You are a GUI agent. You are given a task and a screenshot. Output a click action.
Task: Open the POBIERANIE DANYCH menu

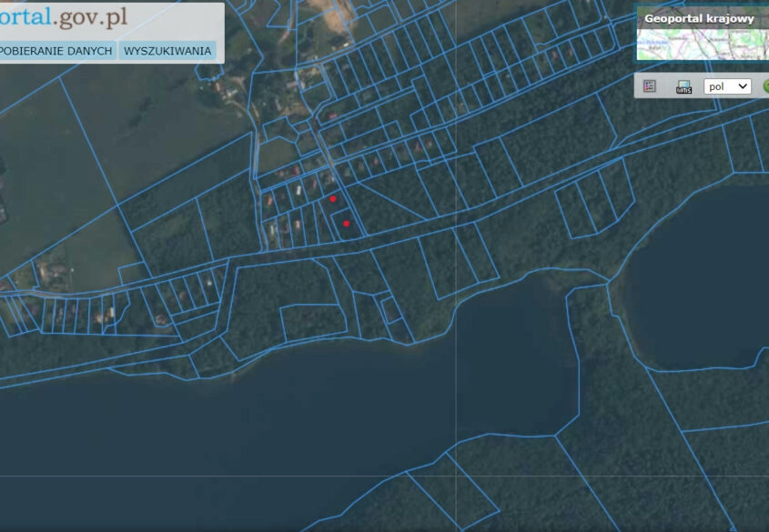tap(56, 51)
